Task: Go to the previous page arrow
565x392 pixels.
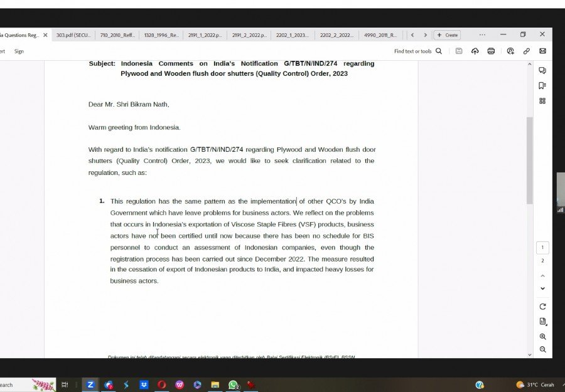Action: coord(542,276)
